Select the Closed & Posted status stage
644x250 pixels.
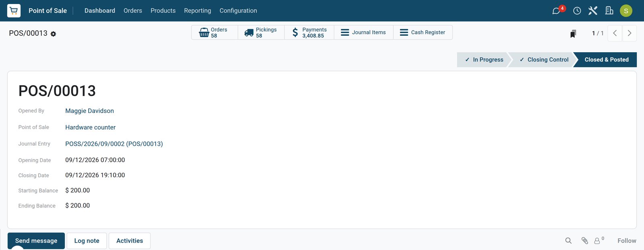606,59
